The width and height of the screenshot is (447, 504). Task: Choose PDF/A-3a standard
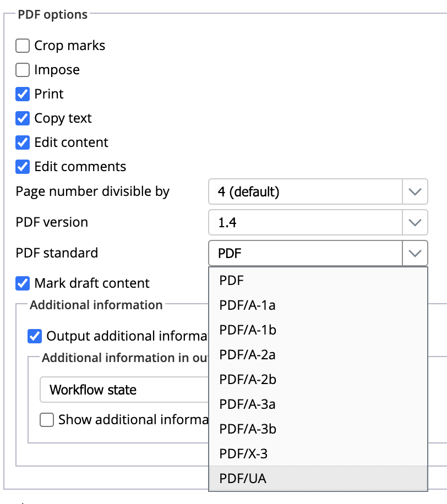click(247, 404)
